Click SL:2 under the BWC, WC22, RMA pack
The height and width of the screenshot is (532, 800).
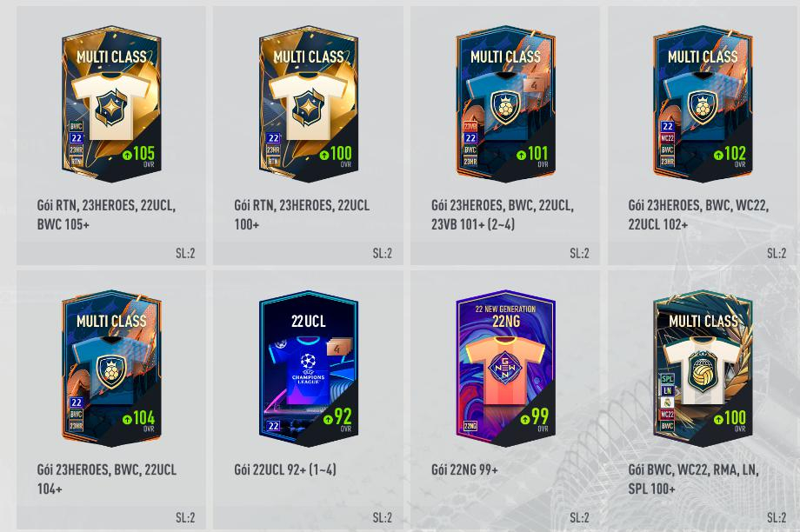(777, 518)
